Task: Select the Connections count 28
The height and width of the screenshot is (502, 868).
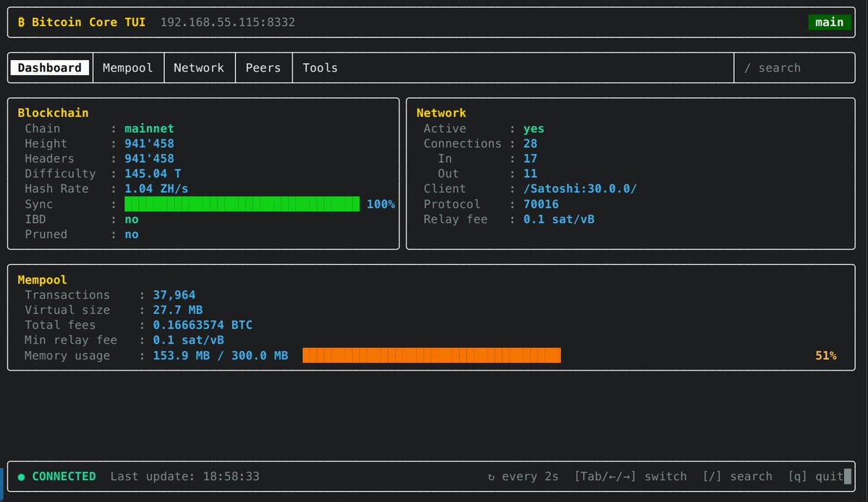Action: pos(530,143)
